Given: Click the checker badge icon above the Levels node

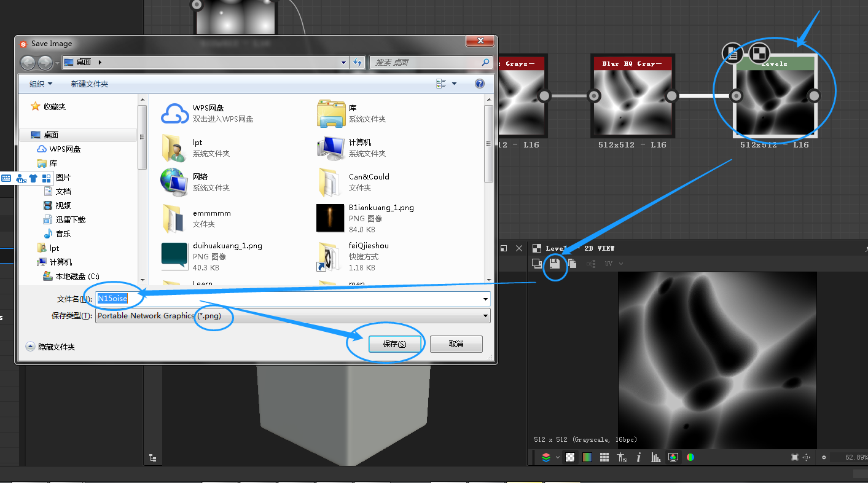Looking at the screenshot, I should [x=759, y=53].
